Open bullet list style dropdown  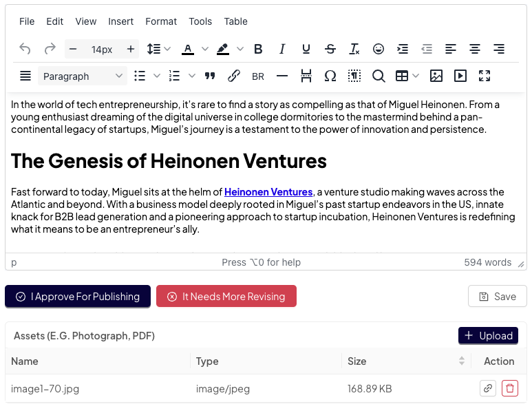157,76
